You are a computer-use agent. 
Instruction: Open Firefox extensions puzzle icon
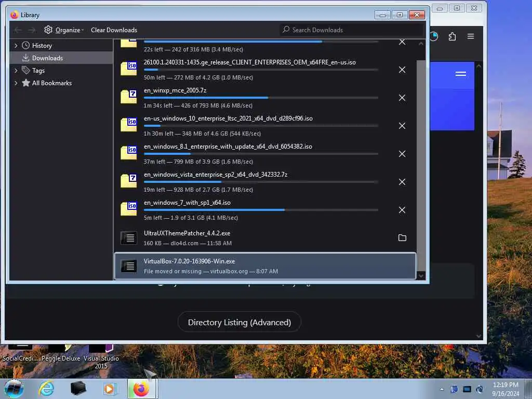point(453,36)
